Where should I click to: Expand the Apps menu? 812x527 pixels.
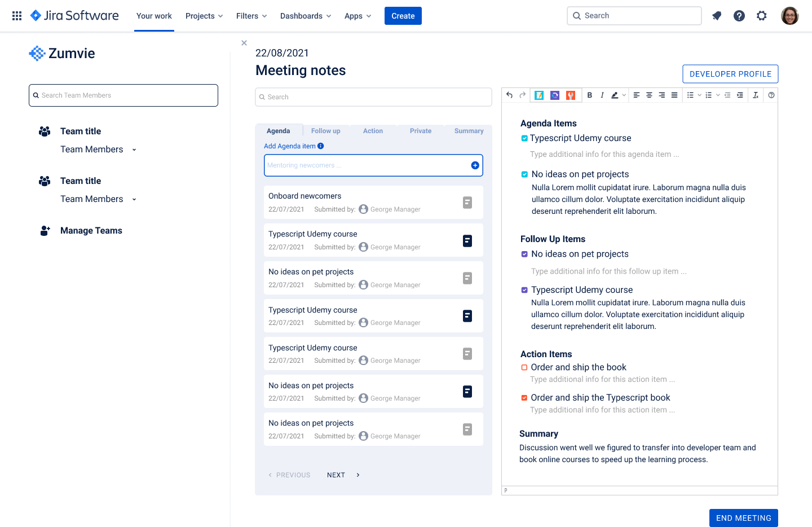pos(358,16)
